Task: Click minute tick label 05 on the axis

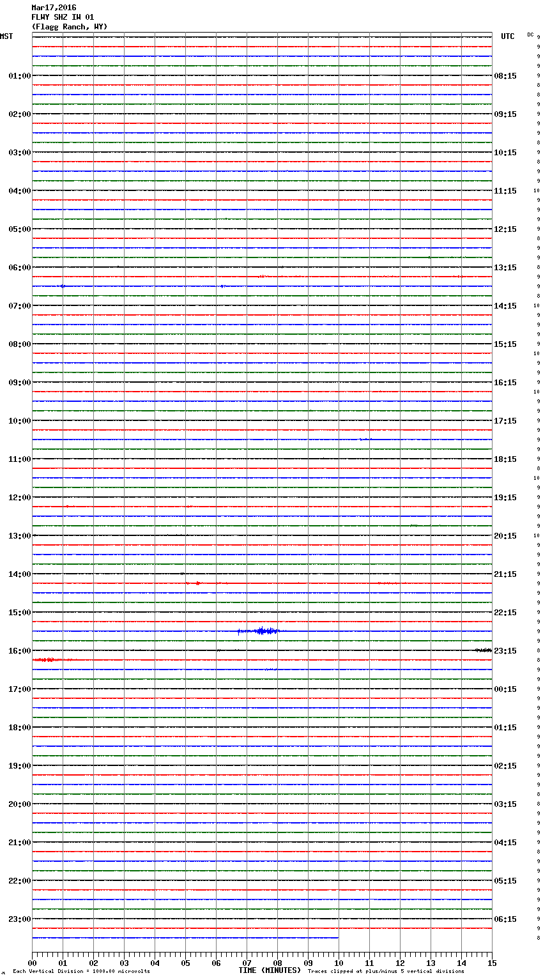Action: 185,963
